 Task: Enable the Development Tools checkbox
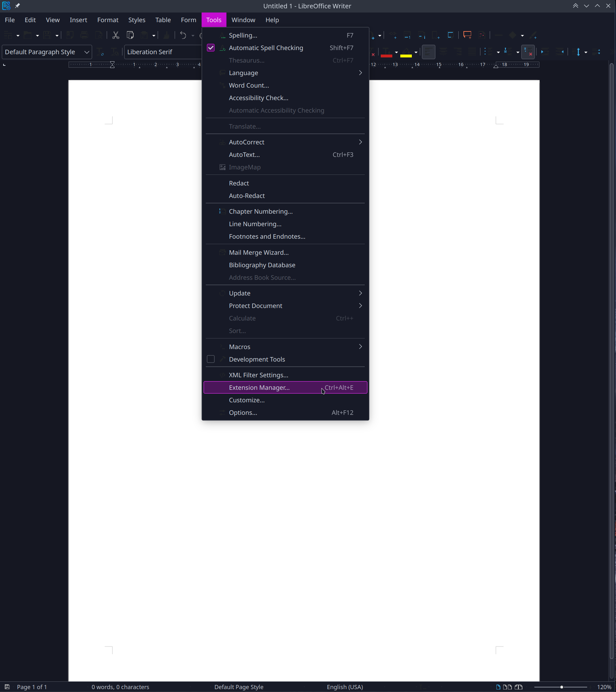coord(211,359)
